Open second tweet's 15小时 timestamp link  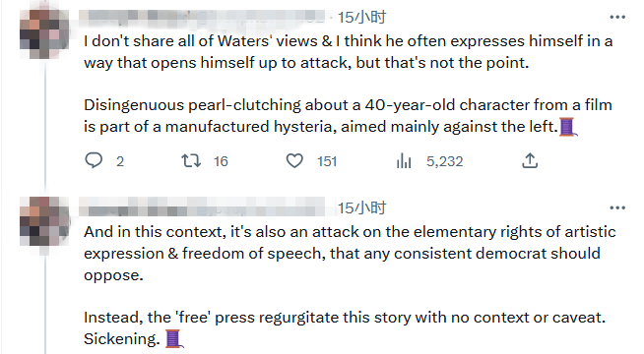361,208
